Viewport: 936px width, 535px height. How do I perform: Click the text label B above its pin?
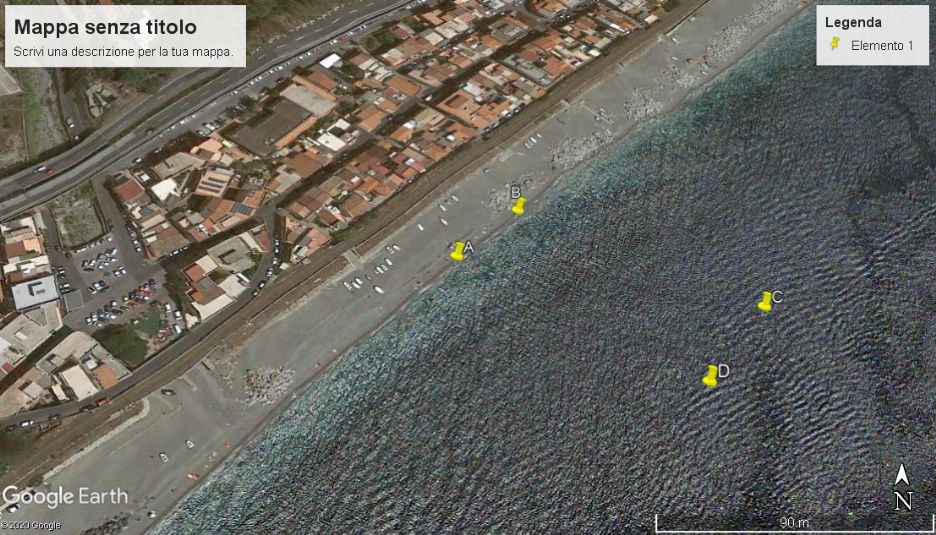(515, 192)
